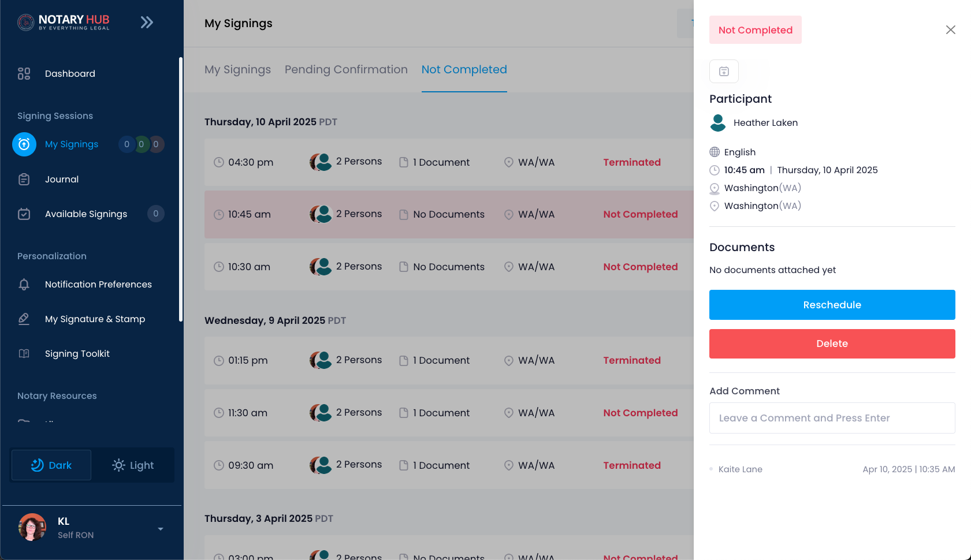The height and width of the screenshot is (560, 971).
Task: Open the Pending Confirmation tab
Action: (x=346, y=69)
